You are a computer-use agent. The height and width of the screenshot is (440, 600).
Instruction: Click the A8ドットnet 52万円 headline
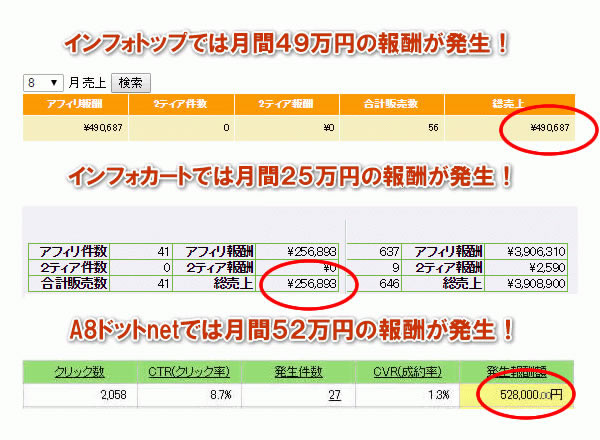point(291,330)
